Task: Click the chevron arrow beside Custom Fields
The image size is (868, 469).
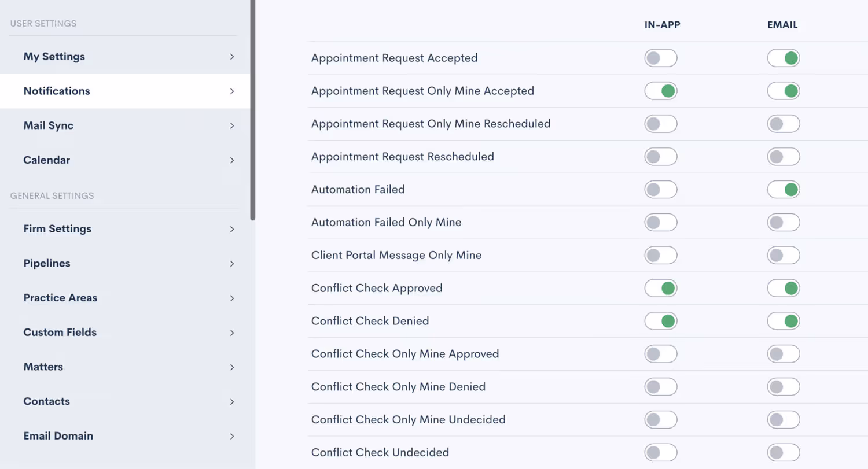Action: 231,333
